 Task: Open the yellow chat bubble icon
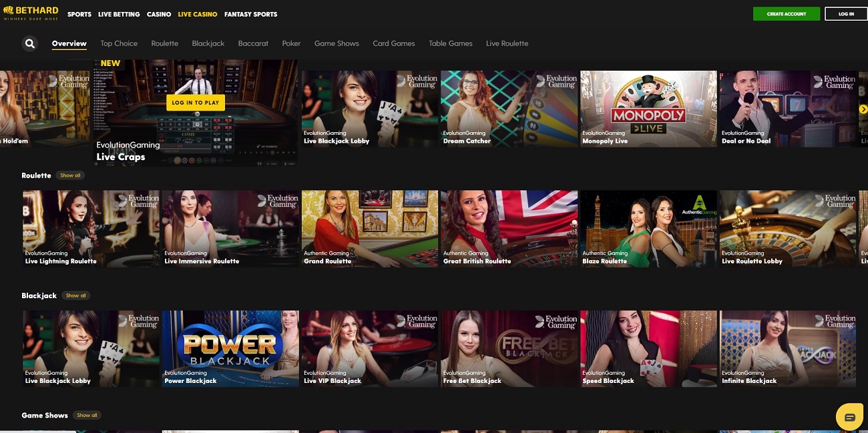click(x=849, y=417)
